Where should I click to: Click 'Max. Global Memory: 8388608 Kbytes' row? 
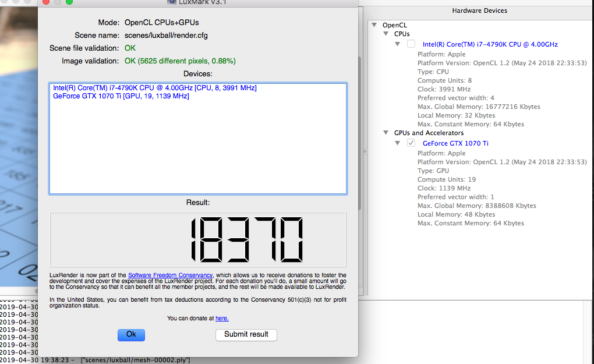click(x=476, y=205)
